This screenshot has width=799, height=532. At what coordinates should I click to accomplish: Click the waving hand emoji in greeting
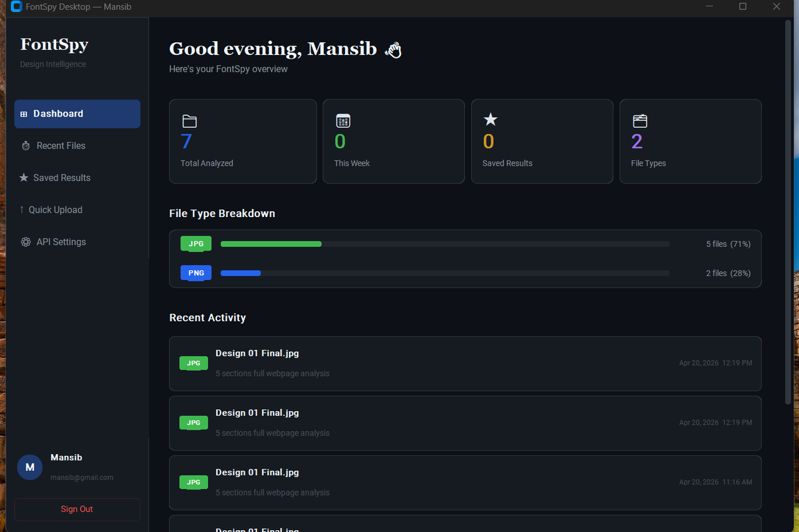point(393,50)
